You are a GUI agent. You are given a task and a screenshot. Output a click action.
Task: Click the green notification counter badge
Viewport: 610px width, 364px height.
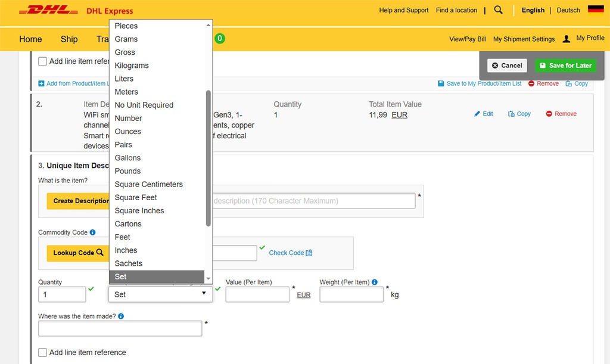tap(220, 38)
